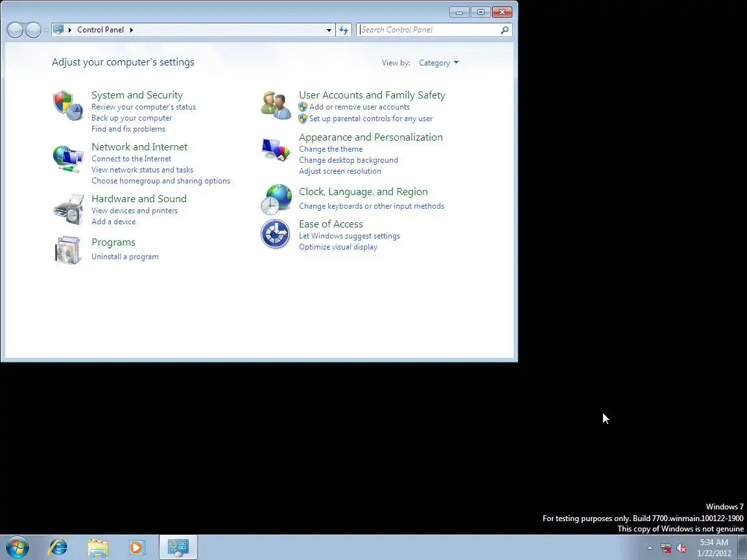Open Change keyboards or other input methods
Viewport: 747px width, 560px height.
[x=371, y=206]
